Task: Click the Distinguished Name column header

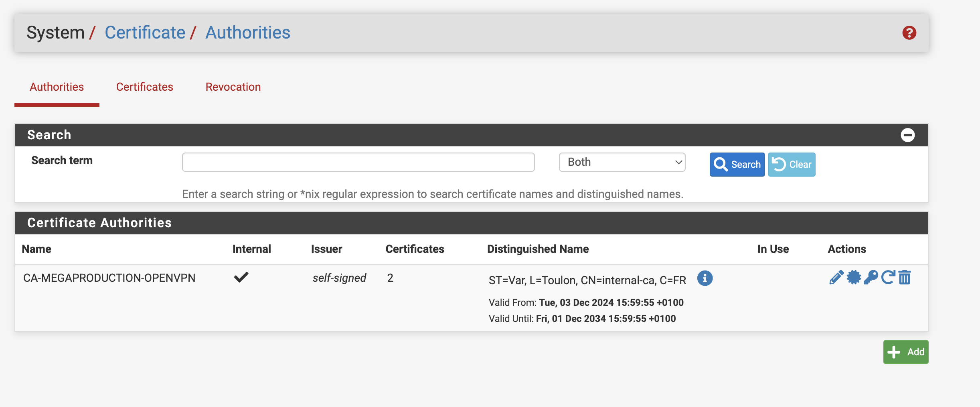Action: click(538, 249)
